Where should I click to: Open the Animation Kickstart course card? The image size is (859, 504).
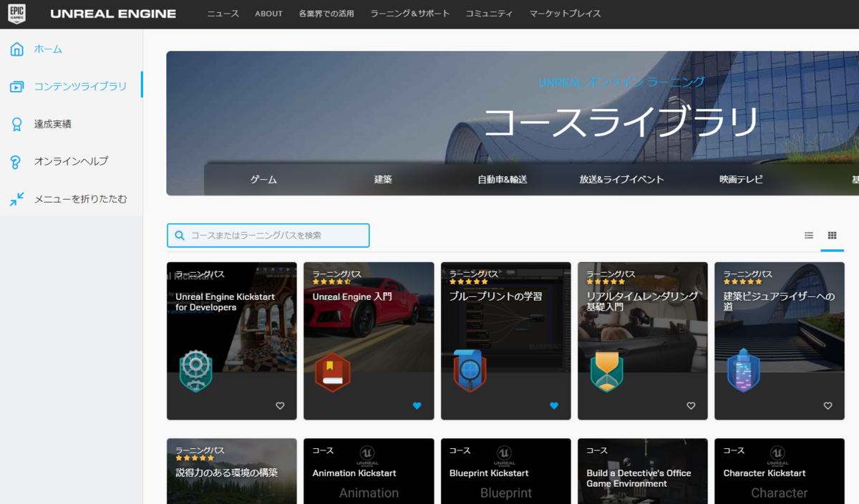[x=369, y=471]
